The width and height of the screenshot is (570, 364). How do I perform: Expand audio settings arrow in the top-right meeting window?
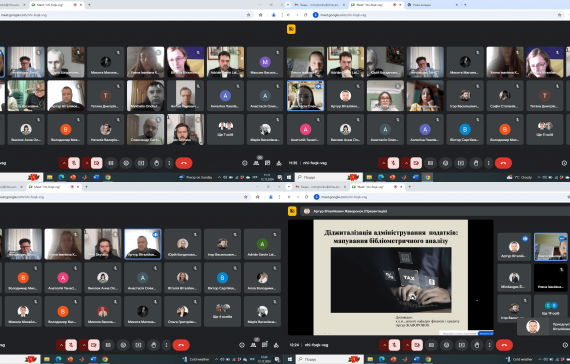click(x=383, y=163)
